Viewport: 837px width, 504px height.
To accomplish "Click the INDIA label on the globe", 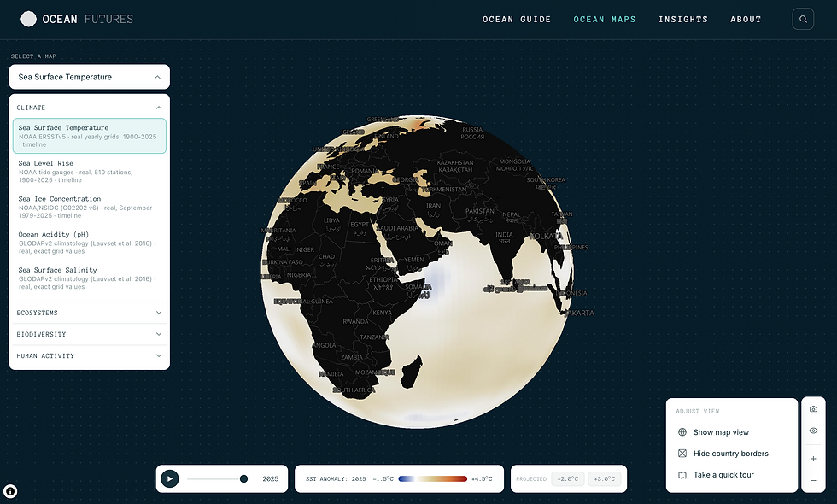I will (504, 234).
